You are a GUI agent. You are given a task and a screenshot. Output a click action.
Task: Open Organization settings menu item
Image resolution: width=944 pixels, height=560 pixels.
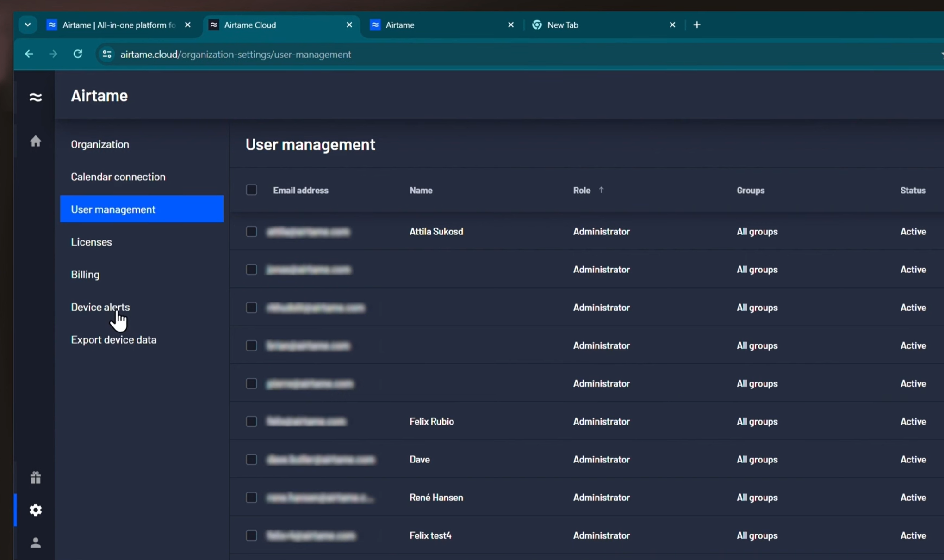[142, 144]
